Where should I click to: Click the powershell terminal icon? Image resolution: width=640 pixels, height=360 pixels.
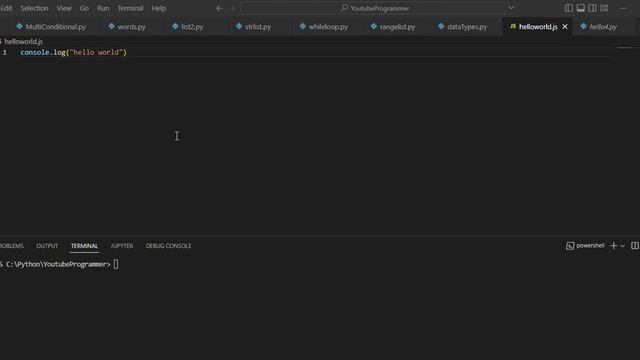(570, 246)
